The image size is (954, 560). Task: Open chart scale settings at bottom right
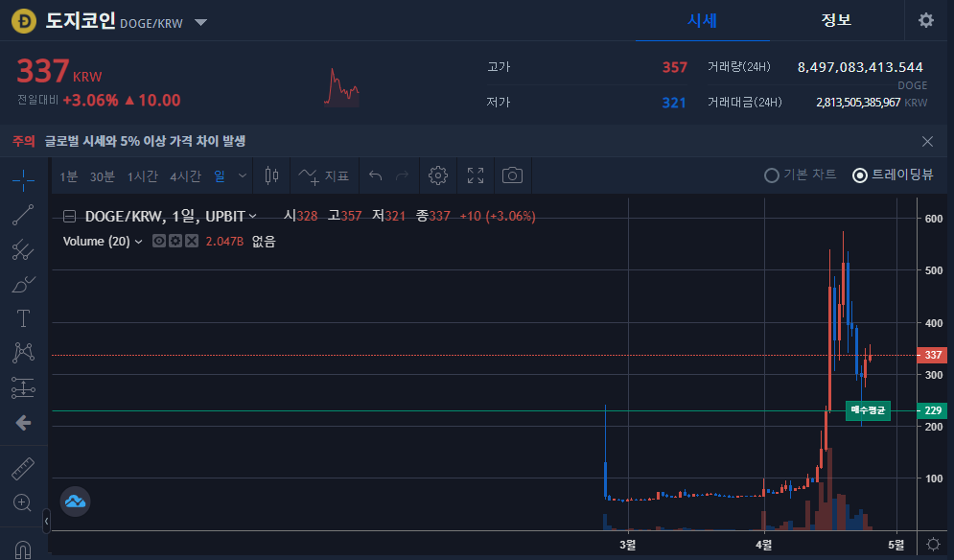click(933, 544)
